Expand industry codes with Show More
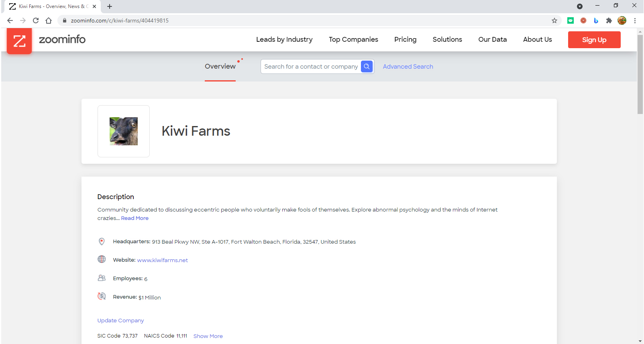The height and width of the screenshot is (344, 644). coord(208,336)
